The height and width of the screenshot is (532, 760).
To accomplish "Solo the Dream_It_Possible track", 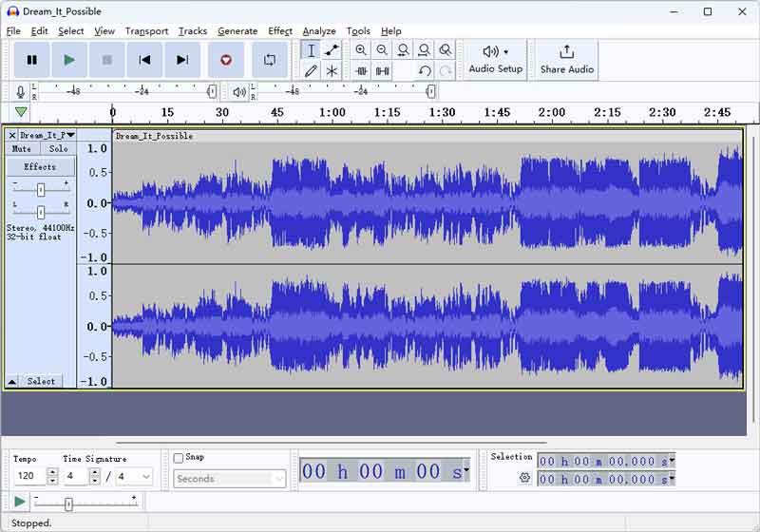I will point(58,149).
